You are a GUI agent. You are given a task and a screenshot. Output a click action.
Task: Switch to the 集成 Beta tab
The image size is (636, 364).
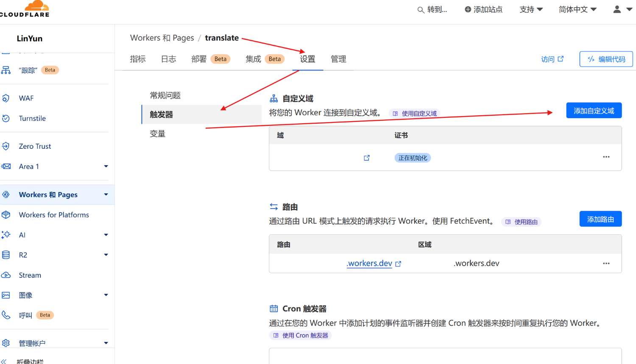pyautogui.click(x=265, y=59)
